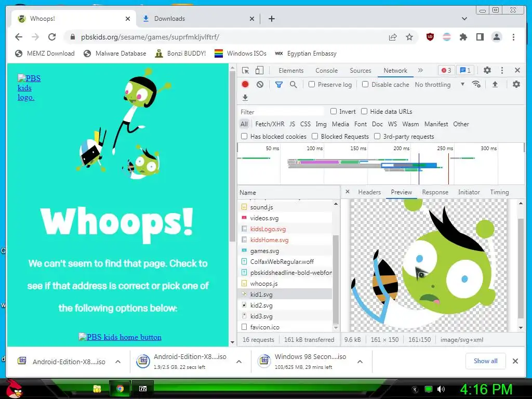
Task: Open the 1 issue message badge
Action: (x=465, y=70)
